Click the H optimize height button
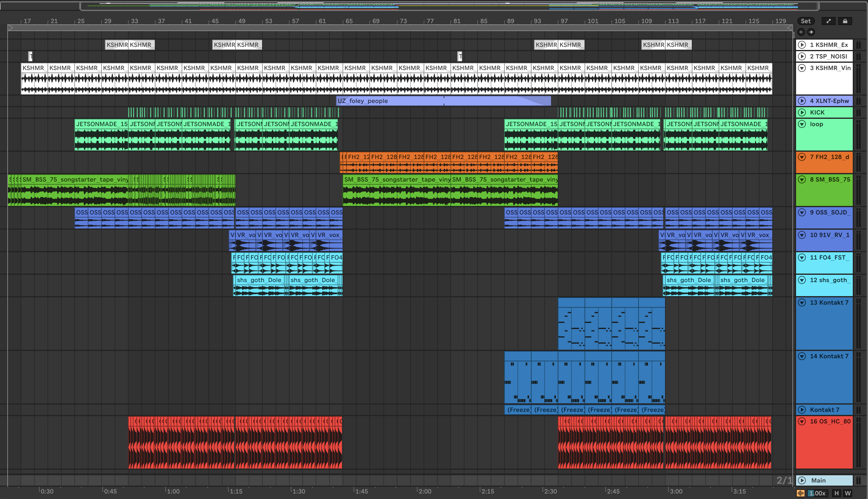This screenshot has width=868, height=499. pyautogui.click(x=837, y=493)
